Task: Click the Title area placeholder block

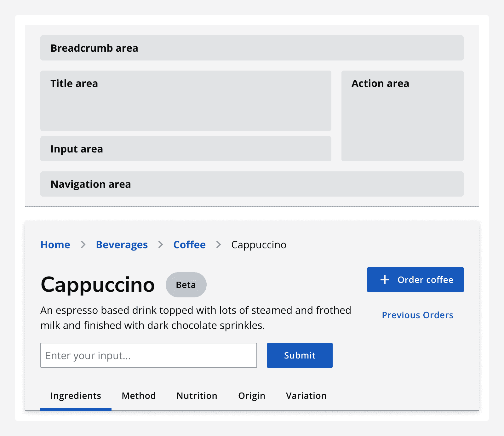Action: pyautogui.click(x=186, y=100)
